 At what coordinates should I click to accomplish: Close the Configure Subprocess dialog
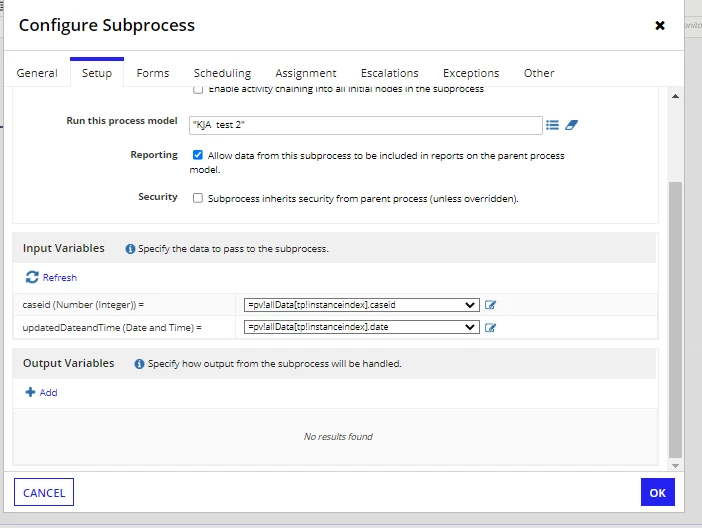point(659,26)
